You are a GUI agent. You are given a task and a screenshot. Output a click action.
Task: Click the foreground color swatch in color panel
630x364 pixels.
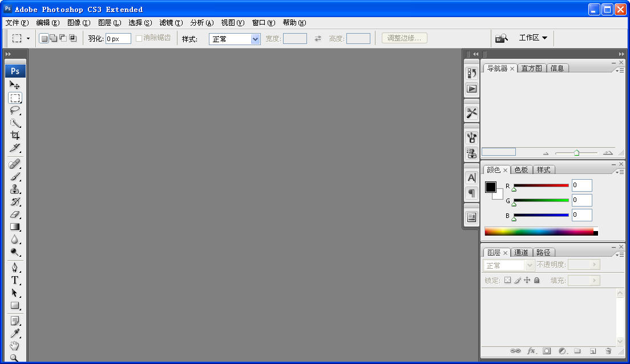(491, 187)
